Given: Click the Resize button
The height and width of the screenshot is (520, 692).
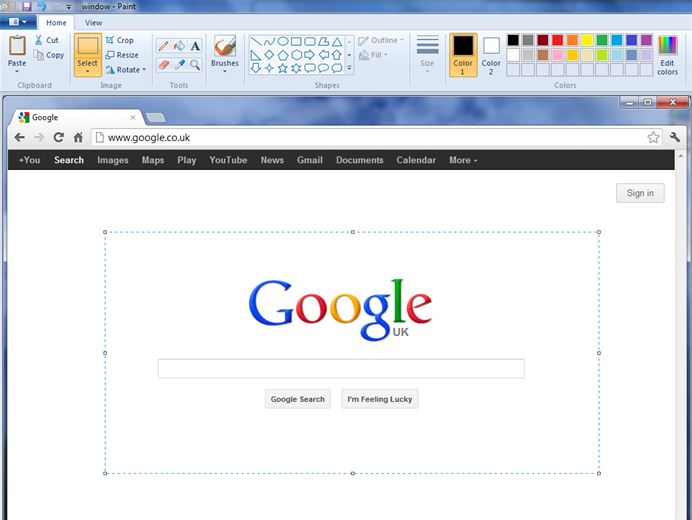Looking at the screenshot, I should [x=122, y=55].
